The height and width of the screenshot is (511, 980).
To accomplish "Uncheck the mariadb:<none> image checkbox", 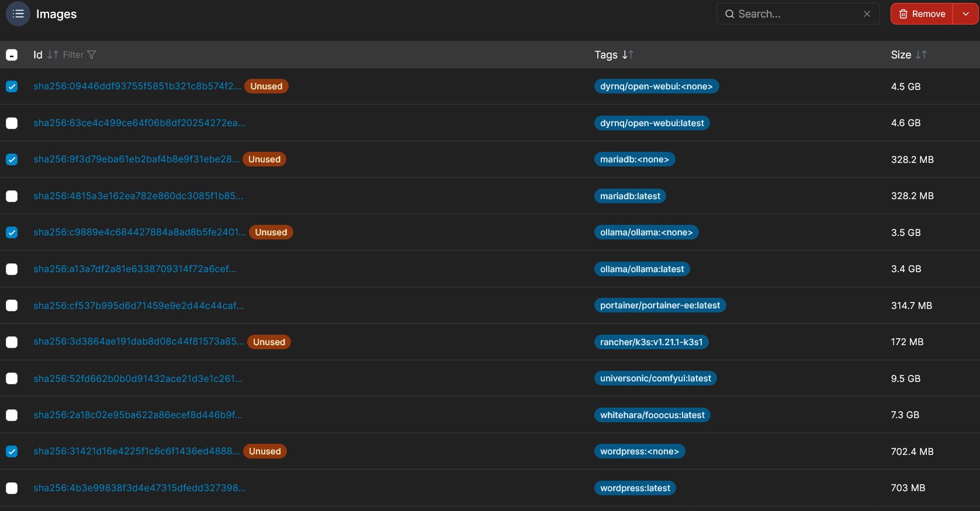I will 12,159.
